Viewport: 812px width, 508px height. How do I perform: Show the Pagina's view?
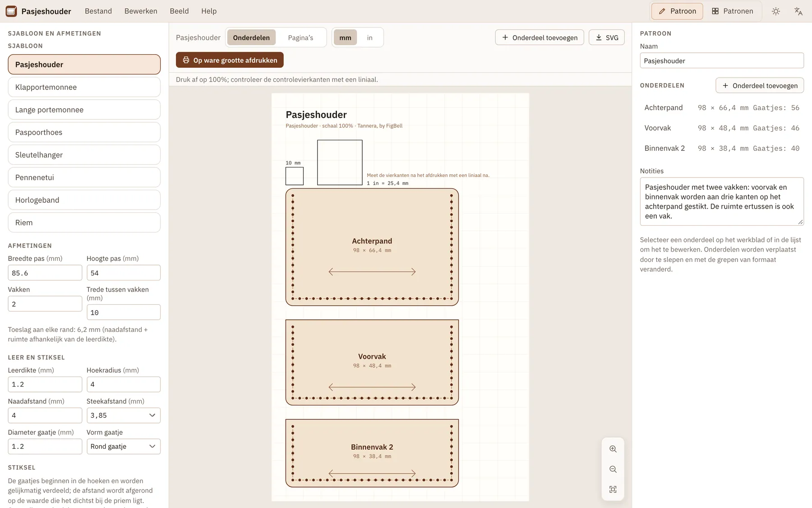coord(300,37)
